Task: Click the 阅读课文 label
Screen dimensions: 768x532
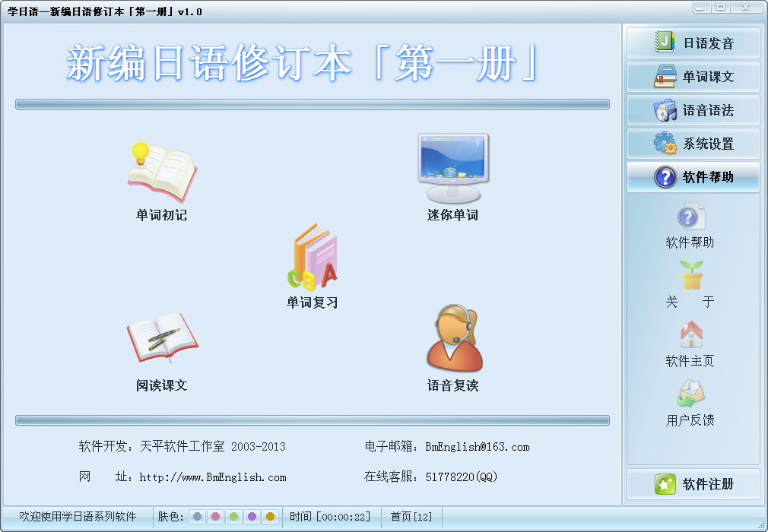Action: pyautogui.click(x=162, y=385)
